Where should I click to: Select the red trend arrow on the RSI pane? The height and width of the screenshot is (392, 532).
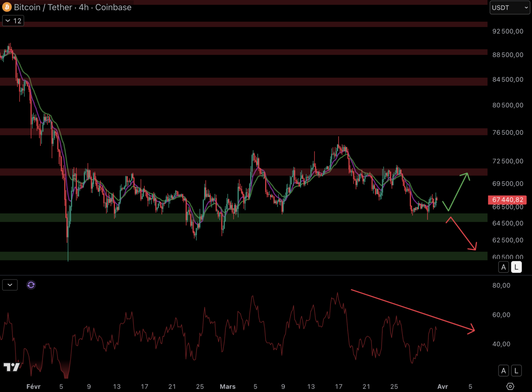click(x=412, y=310)
